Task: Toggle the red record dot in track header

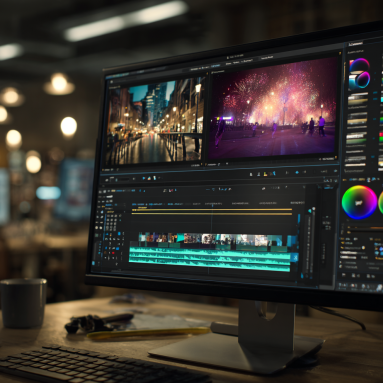Action: point(113,253)
